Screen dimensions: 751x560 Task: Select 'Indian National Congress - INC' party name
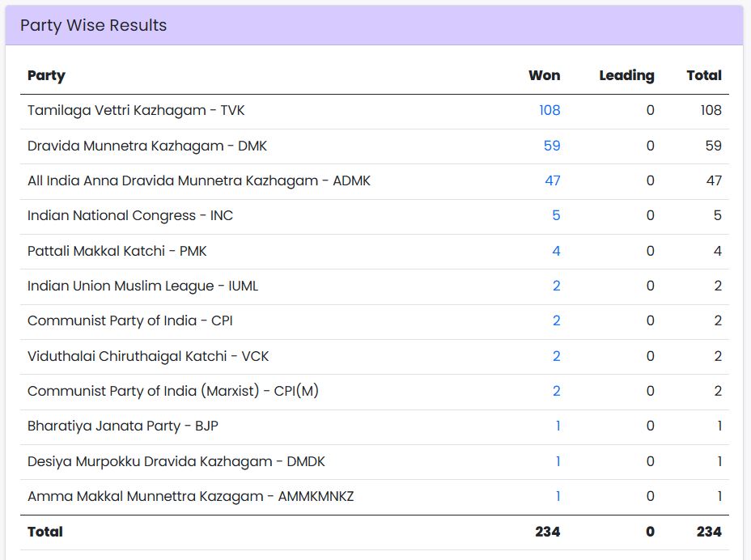pos(130,215)
